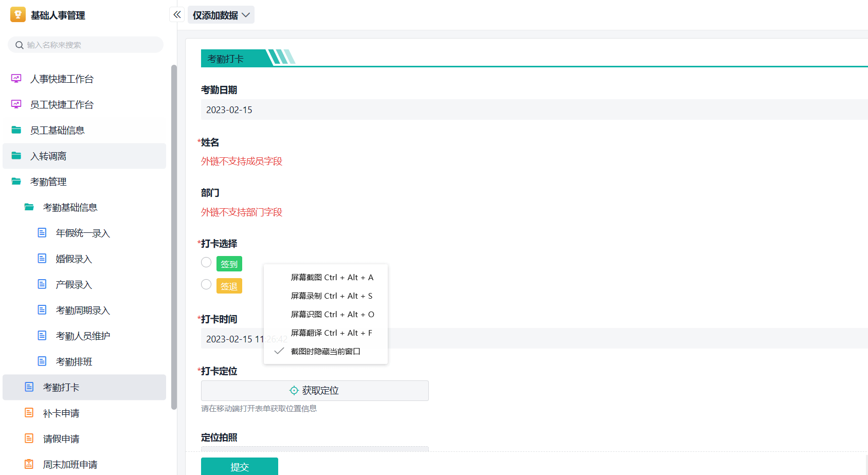Screen dimensions: 868x475
Task: Collapse the 考勤基础信息 tree group
Action: pyautogui.click(x=84, y=207)
